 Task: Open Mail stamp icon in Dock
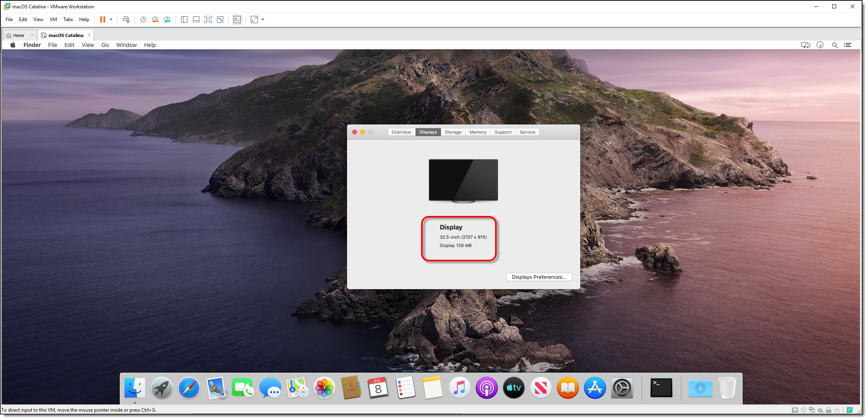click(x=216, y=388)
